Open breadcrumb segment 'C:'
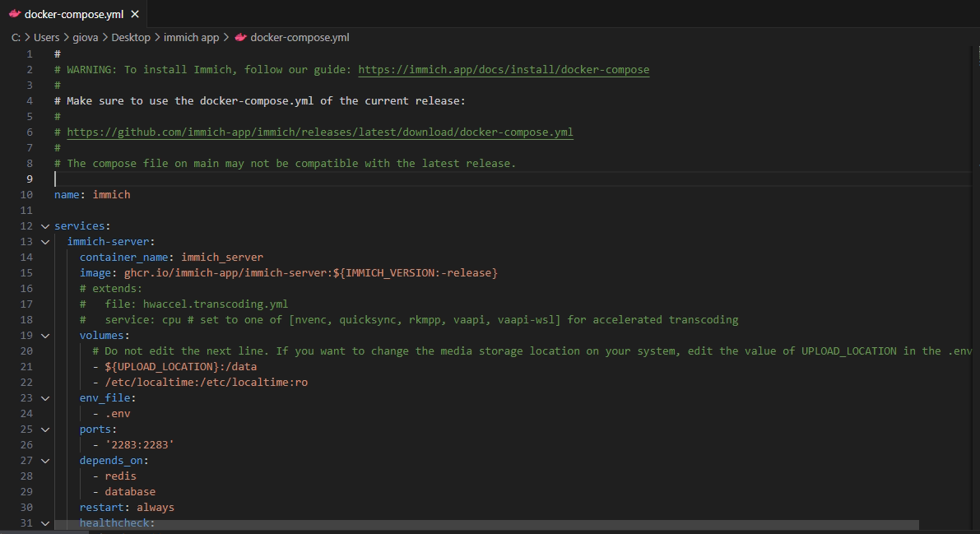The image size is (980, 534). click(16, 38)
